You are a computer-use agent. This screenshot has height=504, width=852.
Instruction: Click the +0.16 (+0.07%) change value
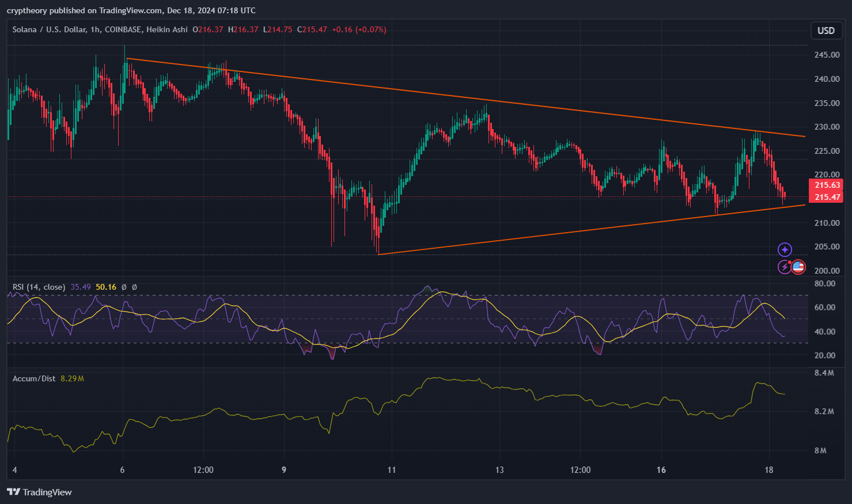[x=359, y=29]
